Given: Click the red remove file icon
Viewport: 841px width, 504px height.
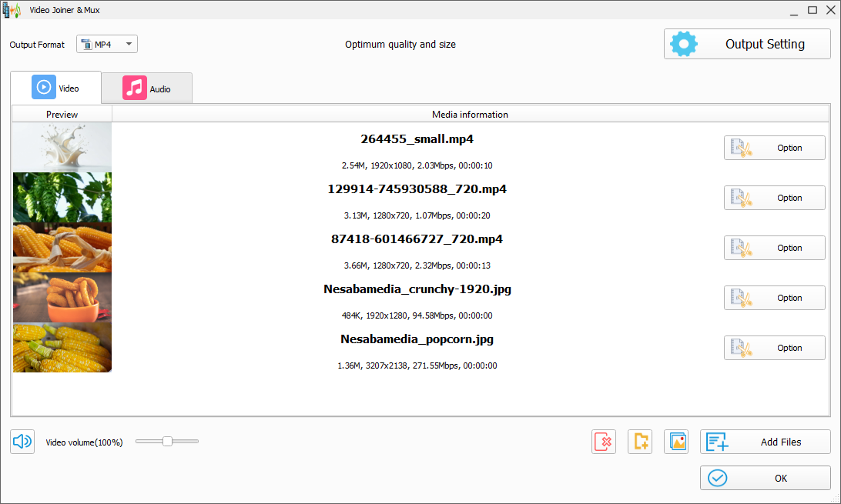Looking at the screenshot, I should click(x=604, y=442).
